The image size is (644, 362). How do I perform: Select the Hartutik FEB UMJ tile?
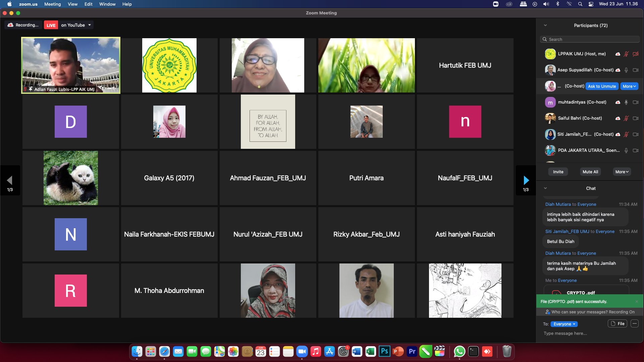pos(465,65)
